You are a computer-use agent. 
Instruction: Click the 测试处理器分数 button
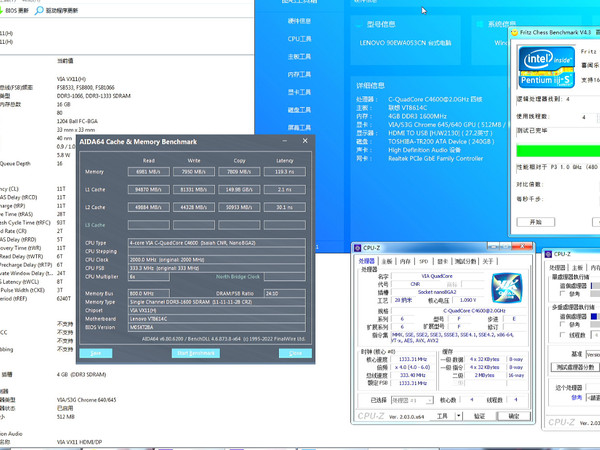575,367
